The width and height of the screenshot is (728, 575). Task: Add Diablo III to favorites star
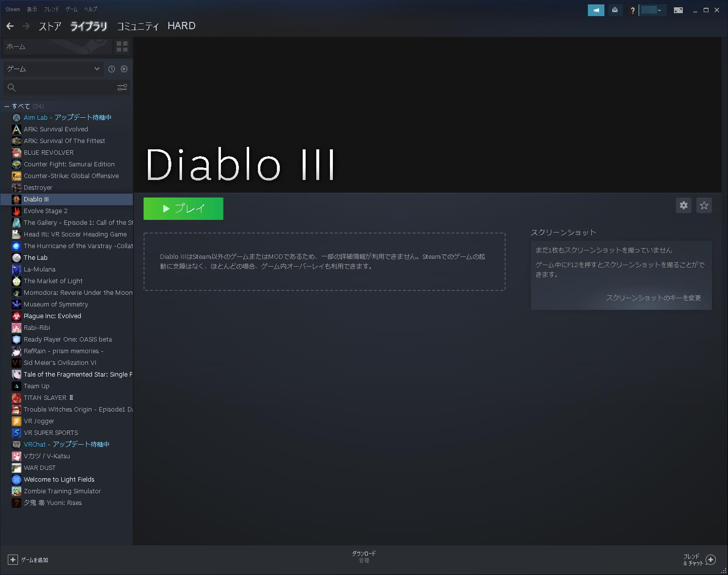(704, 205)
